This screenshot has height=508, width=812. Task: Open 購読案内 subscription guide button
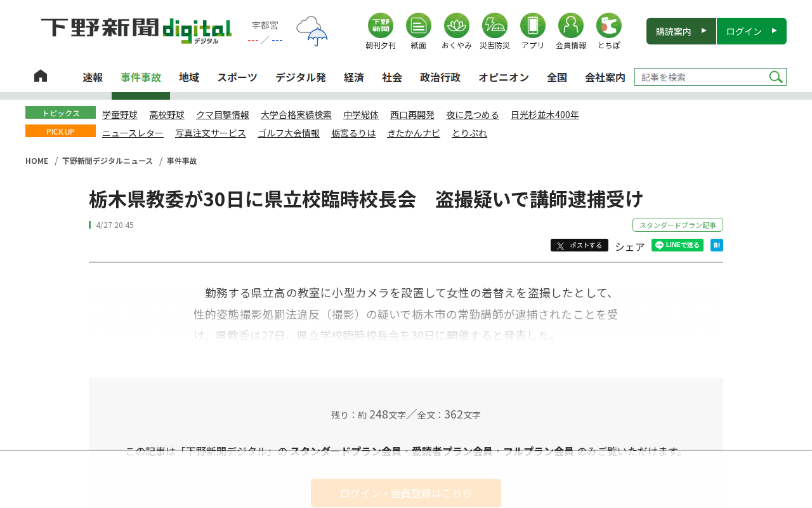(681, 31)
